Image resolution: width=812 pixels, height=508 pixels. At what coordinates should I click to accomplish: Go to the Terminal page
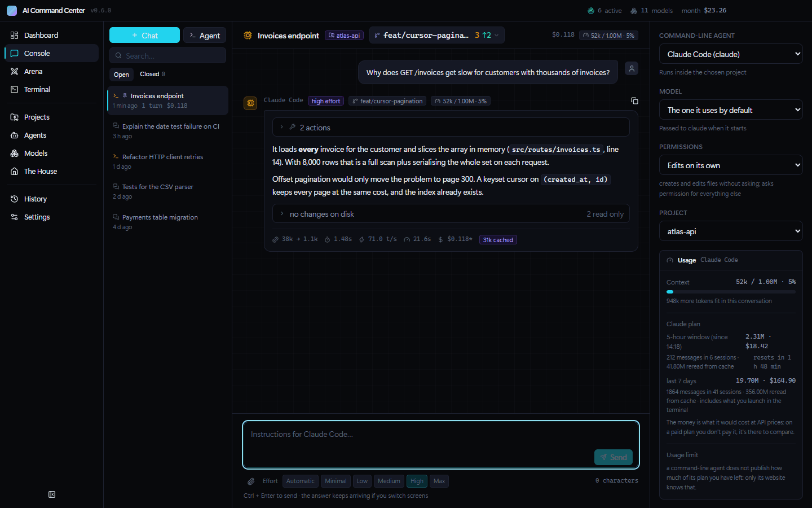[51, 89]
